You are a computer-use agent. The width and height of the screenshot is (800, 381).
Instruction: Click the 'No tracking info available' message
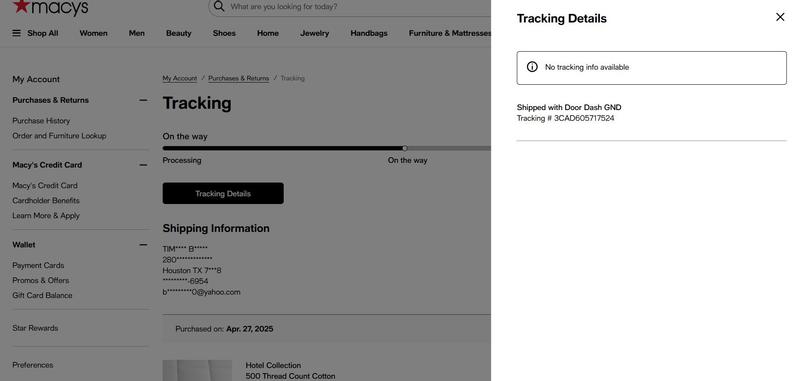point(587,67)
